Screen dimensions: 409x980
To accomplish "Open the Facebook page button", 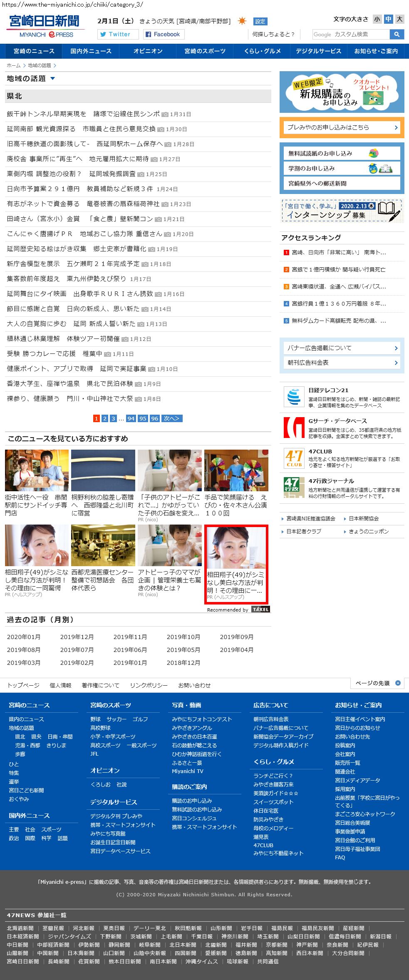I will pyautogui.click(x=164, y=34).
